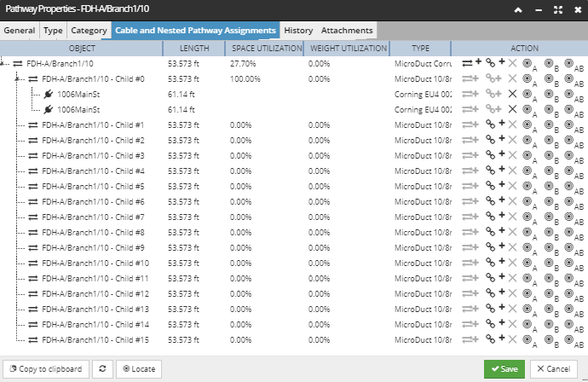The image size is (588, 382).
Task: Click refresh icon next to Copy to clipboard
Action: click(102, 369)
